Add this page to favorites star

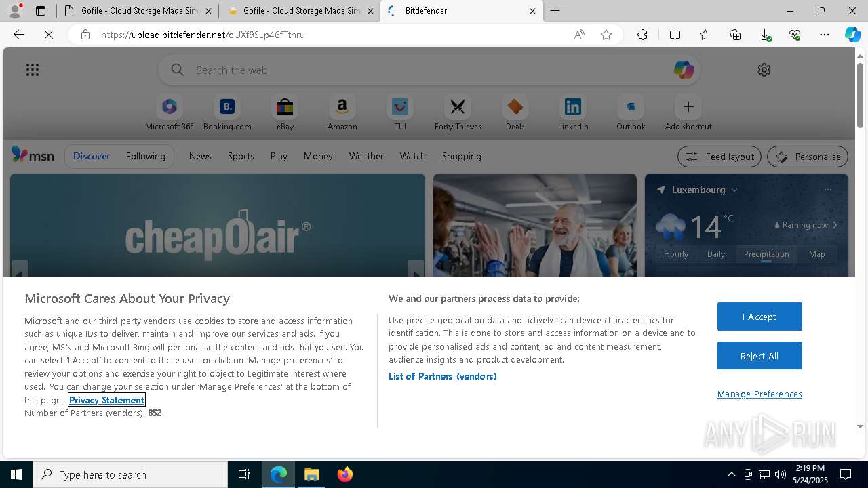606,35
